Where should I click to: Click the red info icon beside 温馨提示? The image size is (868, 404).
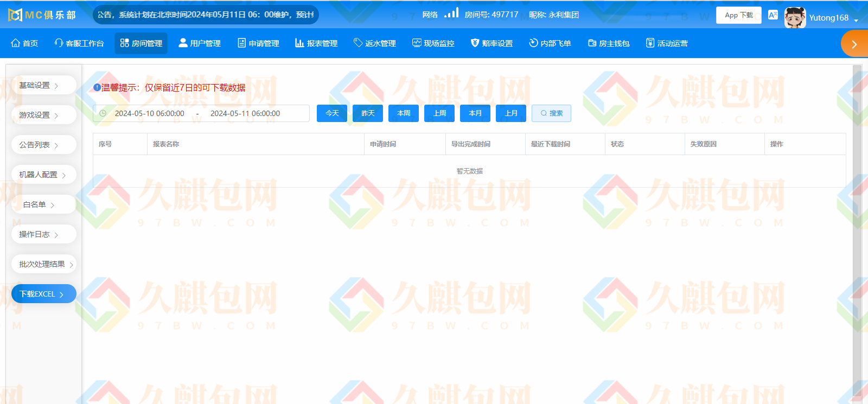(x=97, y=87)
